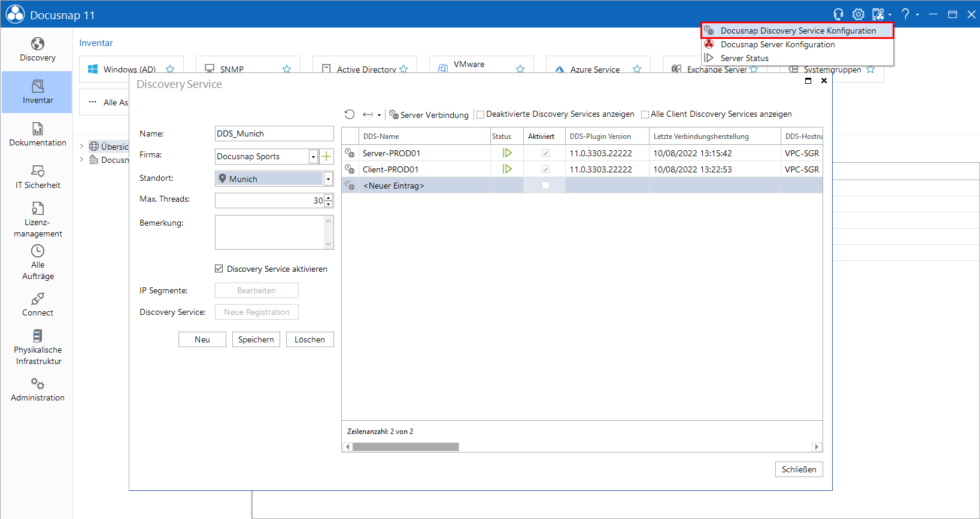Viewport: 980px width, 519px height.
Task: Click the Docusnap logo in the title bar
Action: click(15, 14)
